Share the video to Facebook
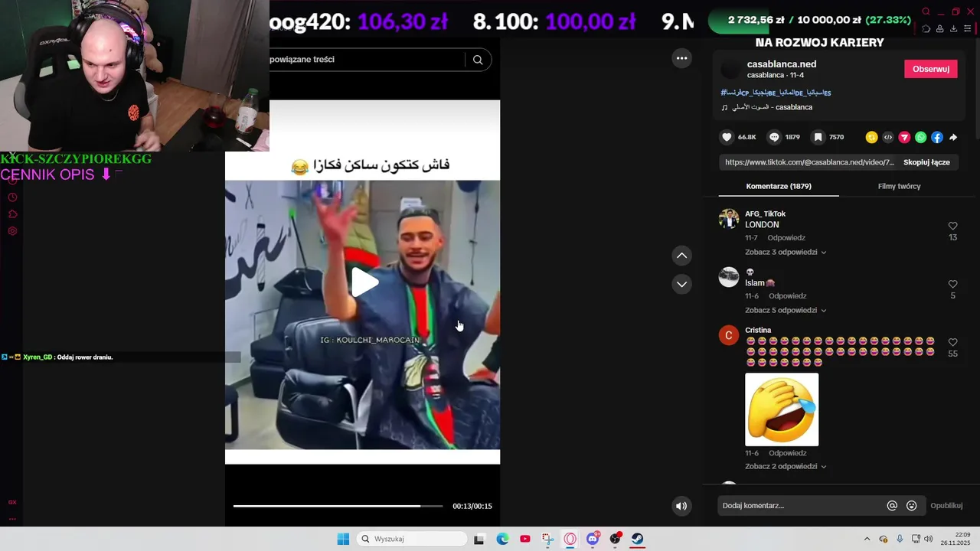Screen dimensions: 980x551 pyautogui.click(x=937, y=137)
